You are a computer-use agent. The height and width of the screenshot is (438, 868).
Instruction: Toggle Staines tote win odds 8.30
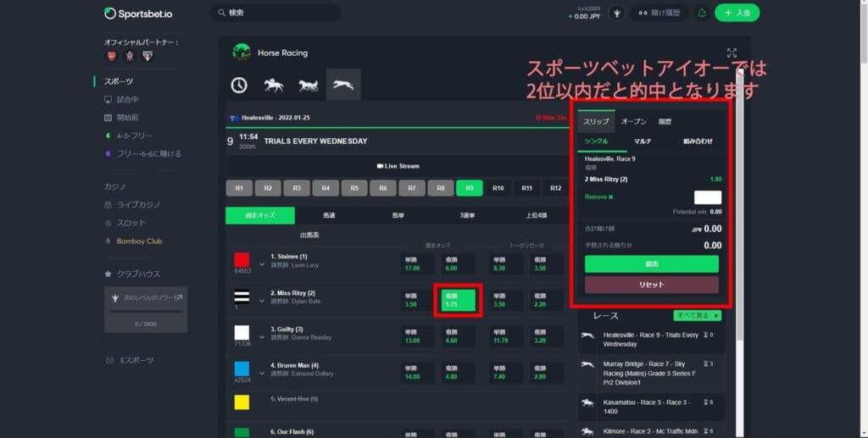[505, 263]
